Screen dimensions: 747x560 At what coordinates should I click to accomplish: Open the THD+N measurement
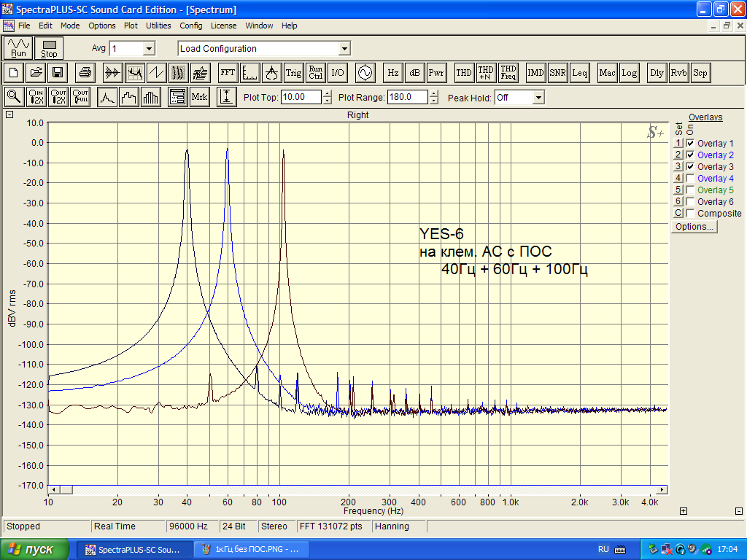(486, 73)
